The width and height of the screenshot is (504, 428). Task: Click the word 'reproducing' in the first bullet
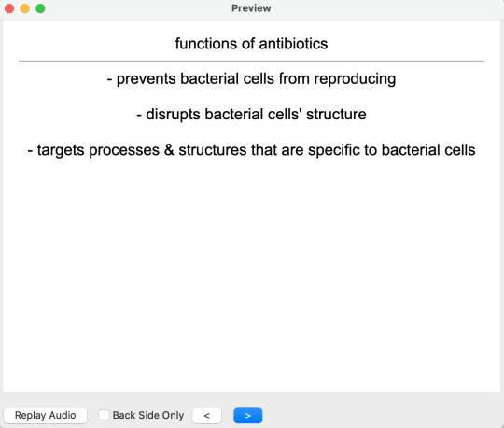355,79
